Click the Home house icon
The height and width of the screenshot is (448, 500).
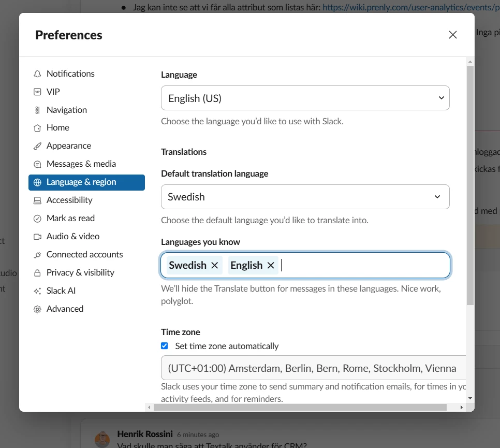click(x=37, y=128)
